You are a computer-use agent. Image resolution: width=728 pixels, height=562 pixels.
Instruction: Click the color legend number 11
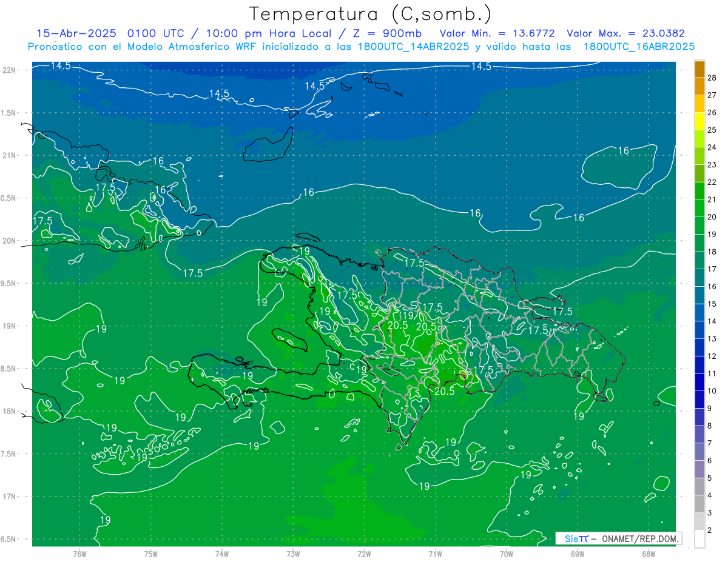coord(712,373)
